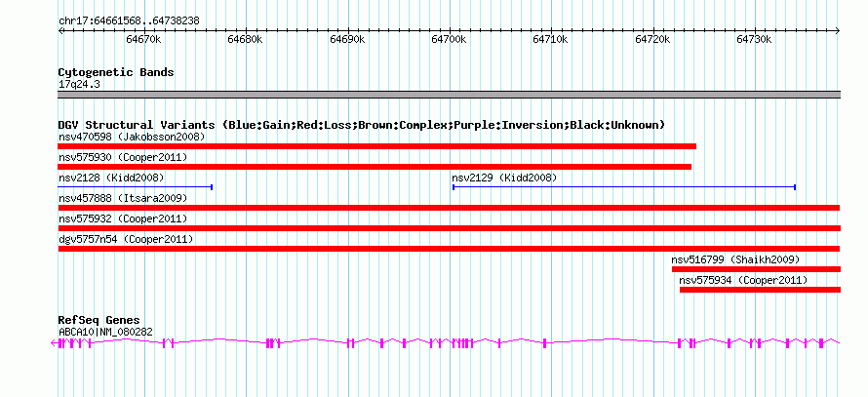Click the RefSeq Genes track title
Image resolution: width=868 pixels, height=397 pixels.
point(99,320)
